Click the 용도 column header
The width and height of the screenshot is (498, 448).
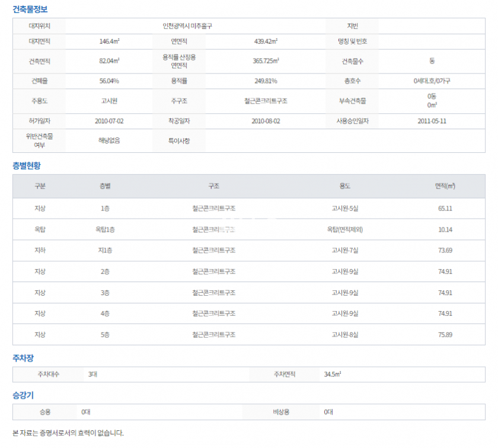345,186
